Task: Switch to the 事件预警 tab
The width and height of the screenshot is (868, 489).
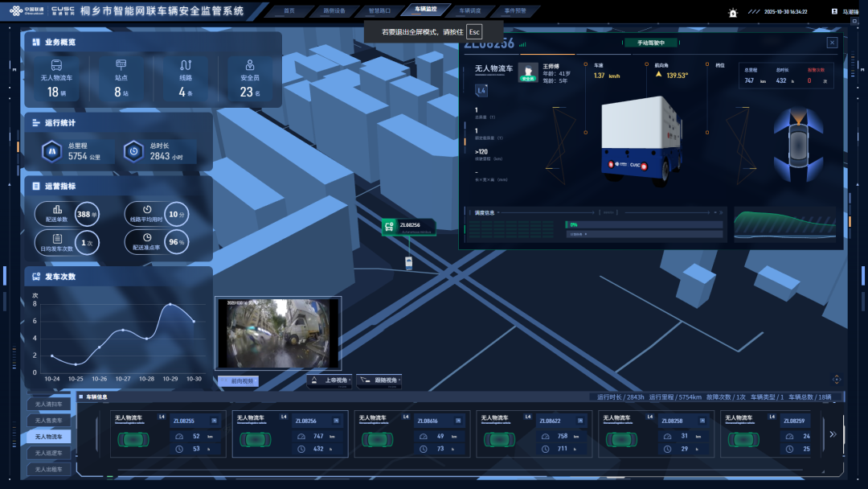Action: click(515, 11)
